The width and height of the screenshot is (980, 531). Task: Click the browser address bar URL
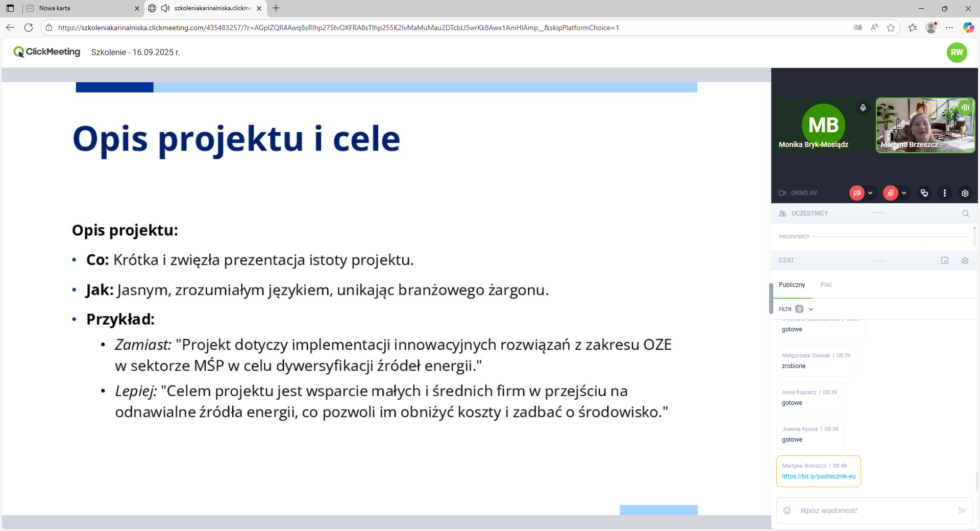pos(338,28)
